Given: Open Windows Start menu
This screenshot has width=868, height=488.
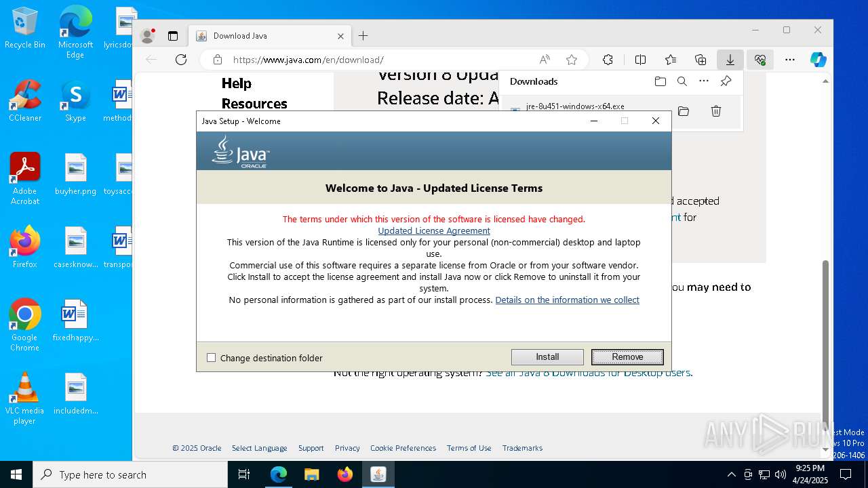Looking at the screenshot, I should (x=16, y=474).
